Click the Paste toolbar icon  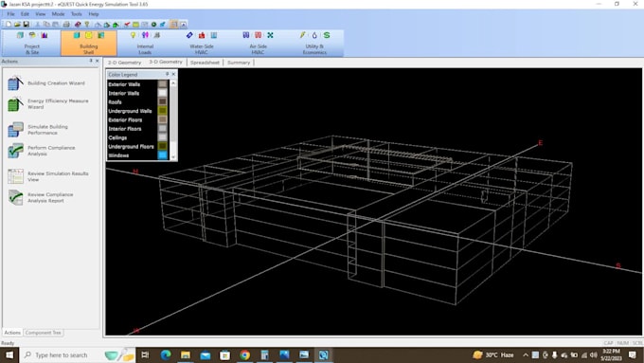click(55, 25)
